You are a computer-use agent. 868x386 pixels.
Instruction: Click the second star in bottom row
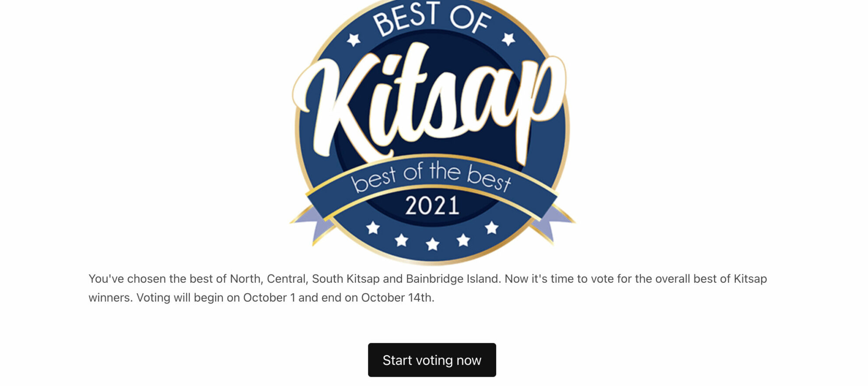(x=401, y=240)
